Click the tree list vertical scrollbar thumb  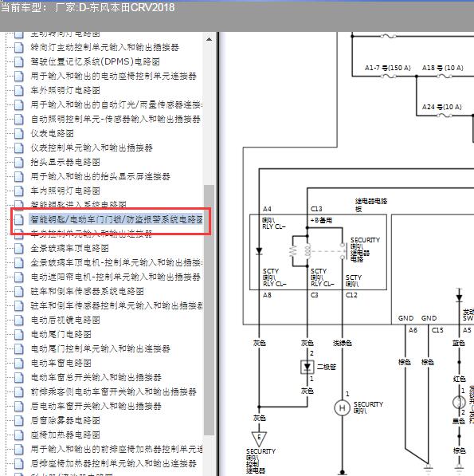pos(209,310)
